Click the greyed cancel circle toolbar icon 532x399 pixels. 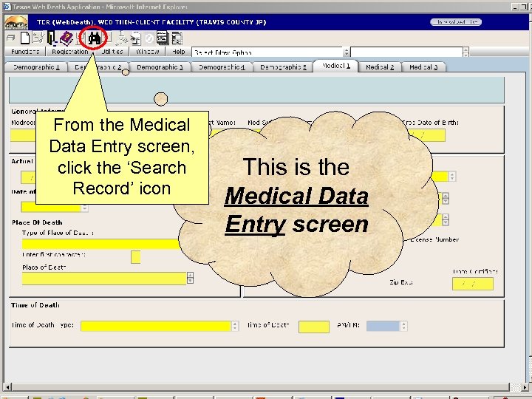[149, 38]
